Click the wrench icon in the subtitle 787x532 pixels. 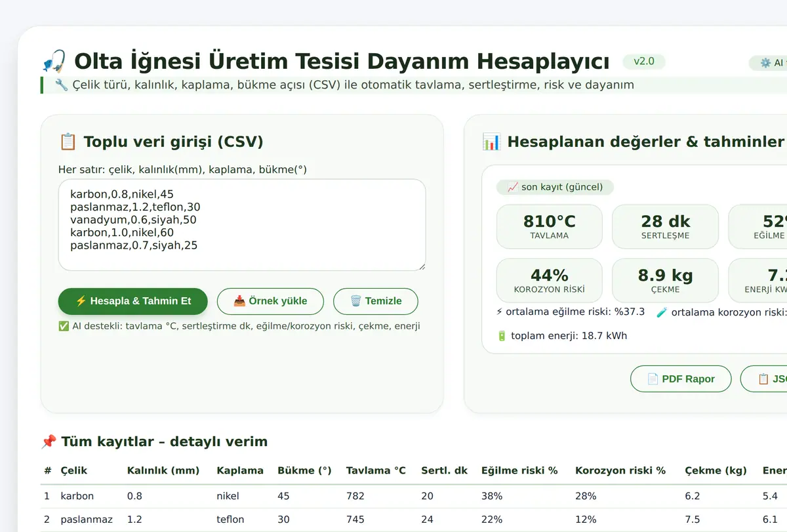pyautogui.click(x=62, y=85)
